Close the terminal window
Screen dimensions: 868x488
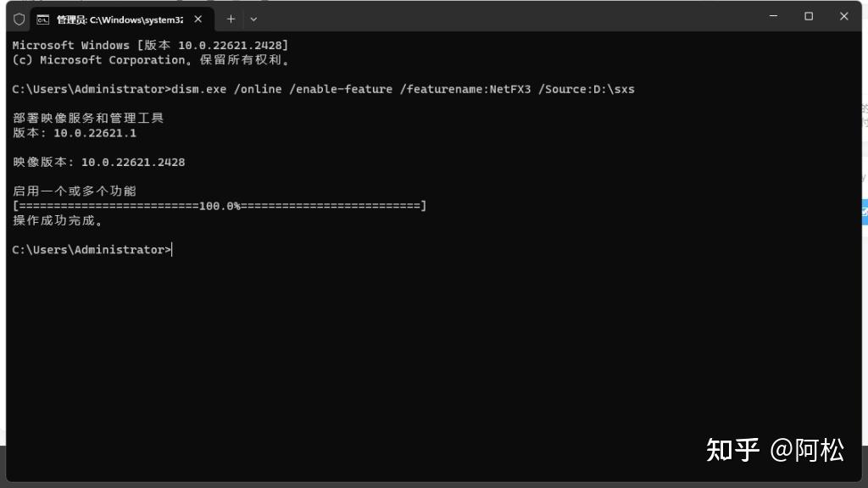[844, 16]
